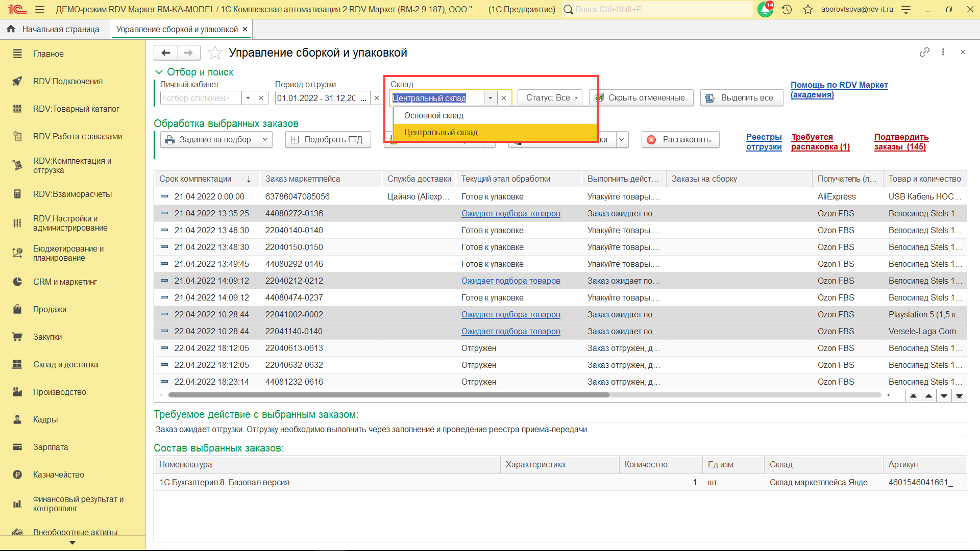The width and height of the screenshot is (980, 551).
Task: Click the back arrow navigation button
Action: (x=165, y=53)
